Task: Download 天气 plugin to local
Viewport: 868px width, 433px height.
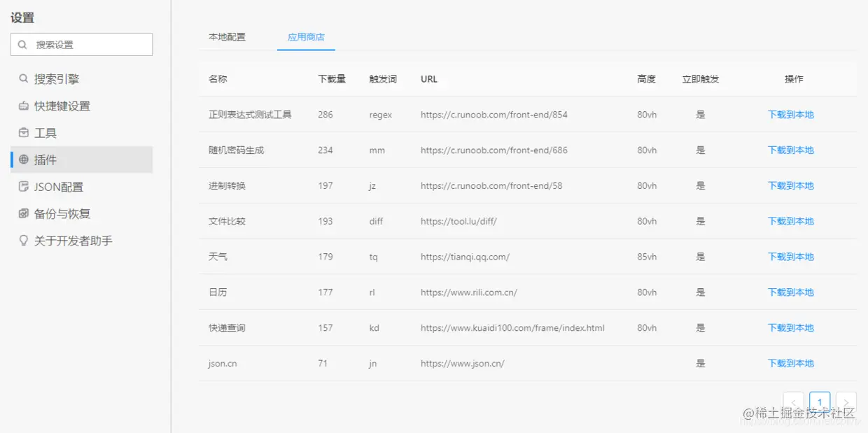Action: click(x=791, y=257)
